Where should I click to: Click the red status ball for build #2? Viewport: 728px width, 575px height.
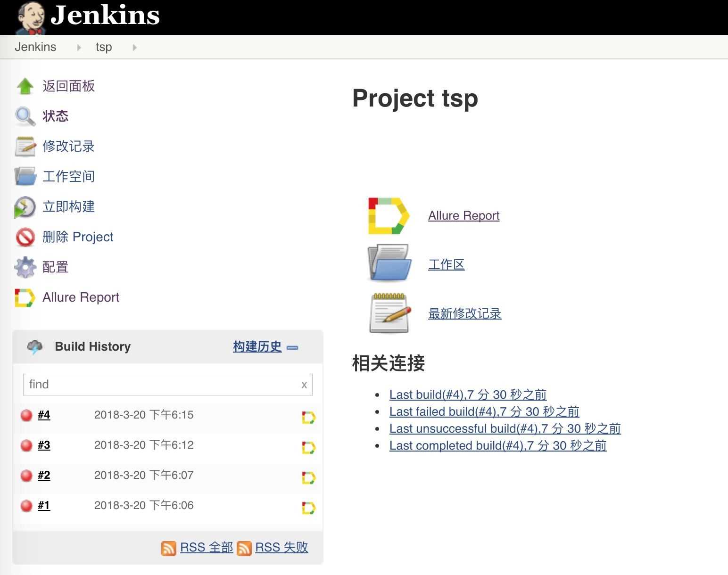pyautogui.click(x=26, y=476)
